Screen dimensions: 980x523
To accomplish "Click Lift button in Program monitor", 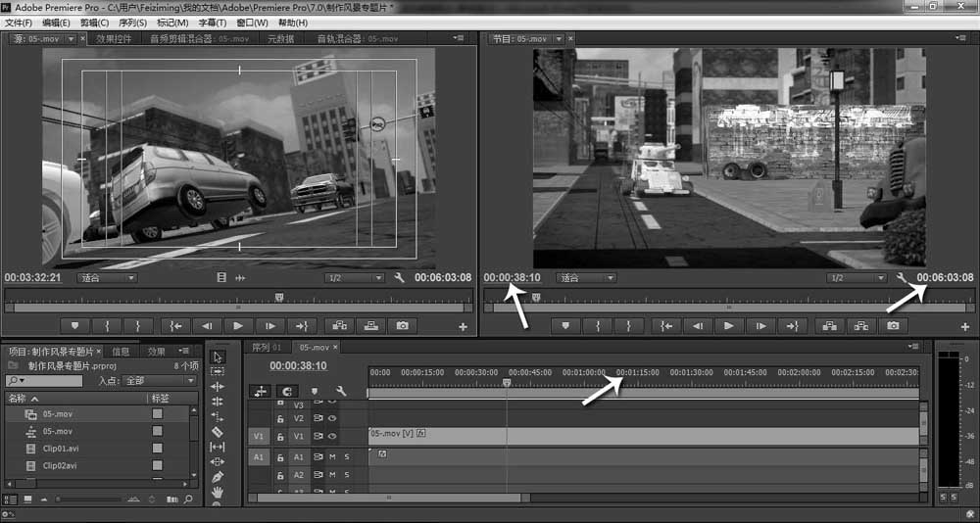I will (x=829, y=325).
